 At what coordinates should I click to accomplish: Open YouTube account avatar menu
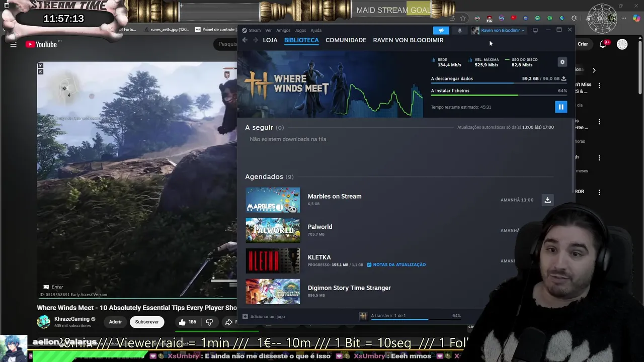[x=622, y=44]
